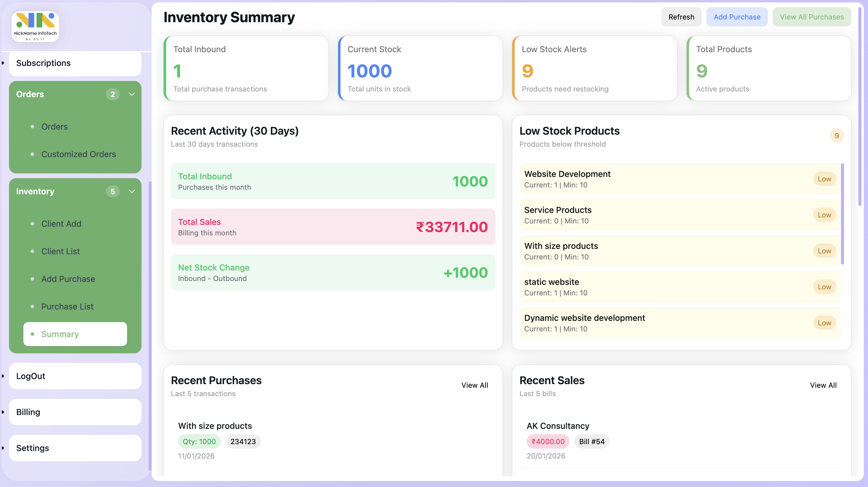
Task: Click the Qty: 1000 tag under With size products
Action: point(199,441)
